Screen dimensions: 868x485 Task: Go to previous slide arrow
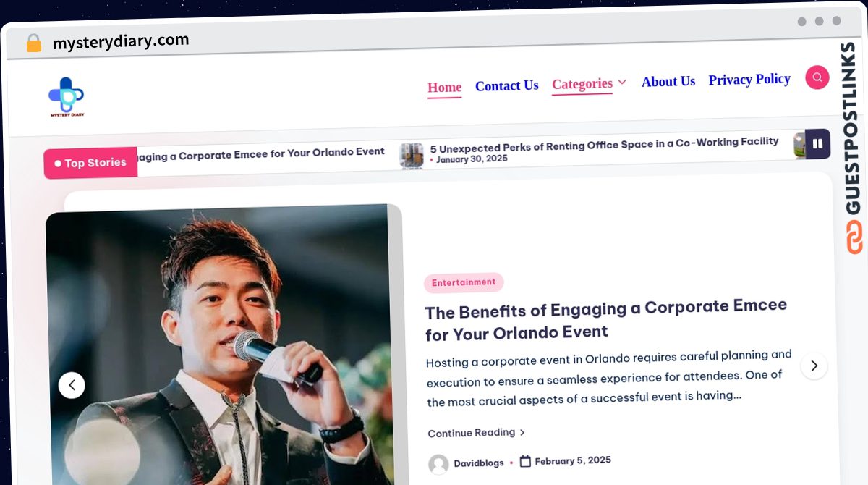(72, 385)
